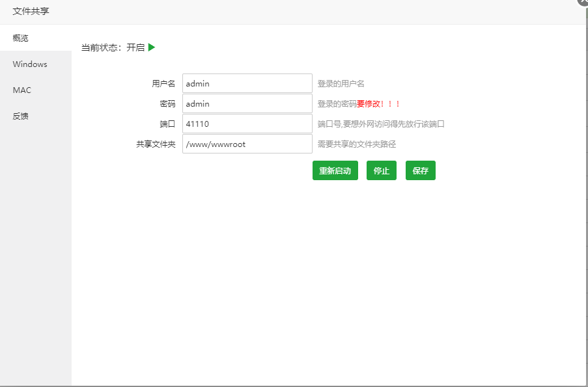Click the 用户名 field label

(x=163, y=83)
